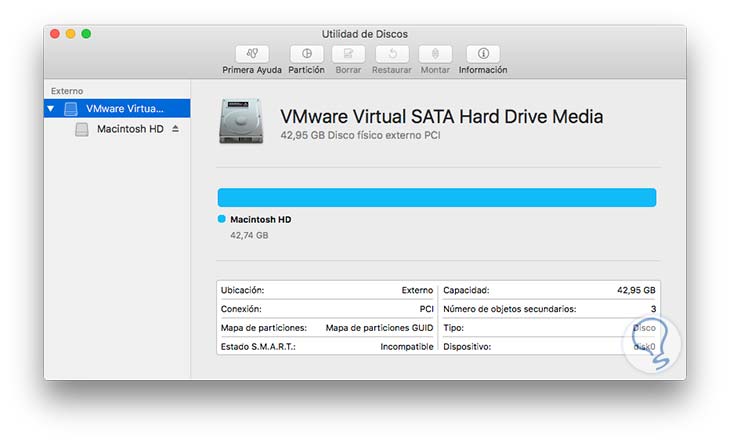The height and width of the screenshot is (443, 730).
Task: Click the Montar toolbar icon
Action: click(x=435, y=54)
